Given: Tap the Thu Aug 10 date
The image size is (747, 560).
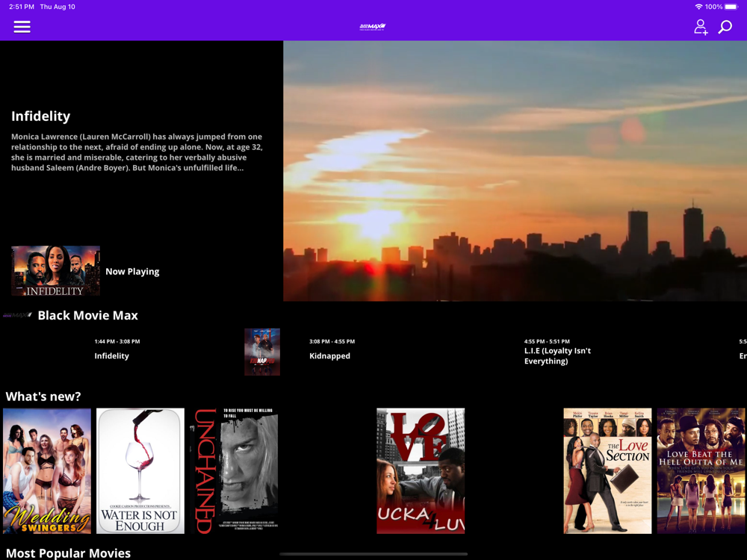Looking at the screenshot, I should point(58,7).
